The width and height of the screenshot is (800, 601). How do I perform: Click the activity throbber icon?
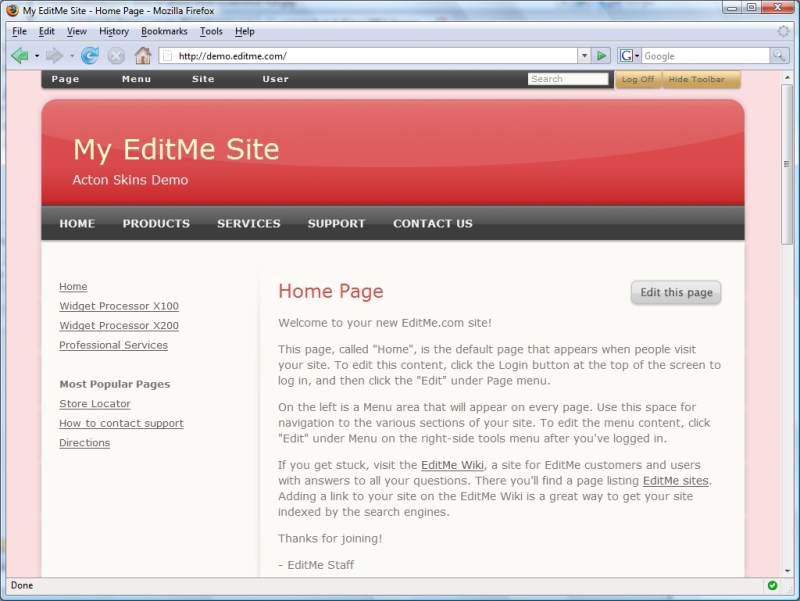tap(783, 31)
